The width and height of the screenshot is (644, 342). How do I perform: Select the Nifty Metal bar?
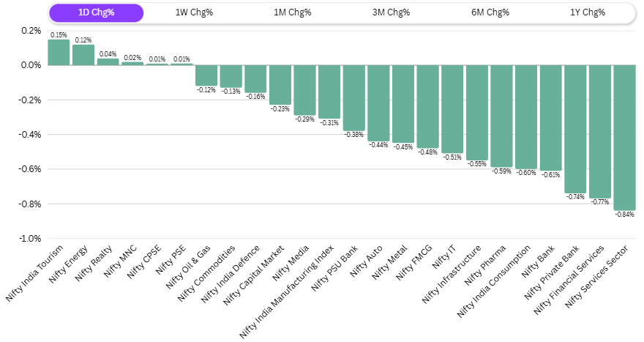[403, 104]
